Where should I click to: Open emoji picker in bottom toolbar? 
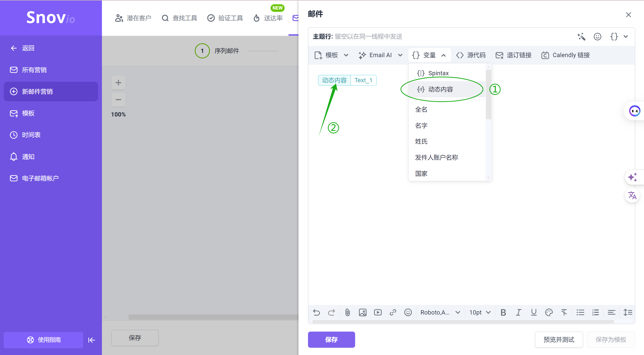408,312
